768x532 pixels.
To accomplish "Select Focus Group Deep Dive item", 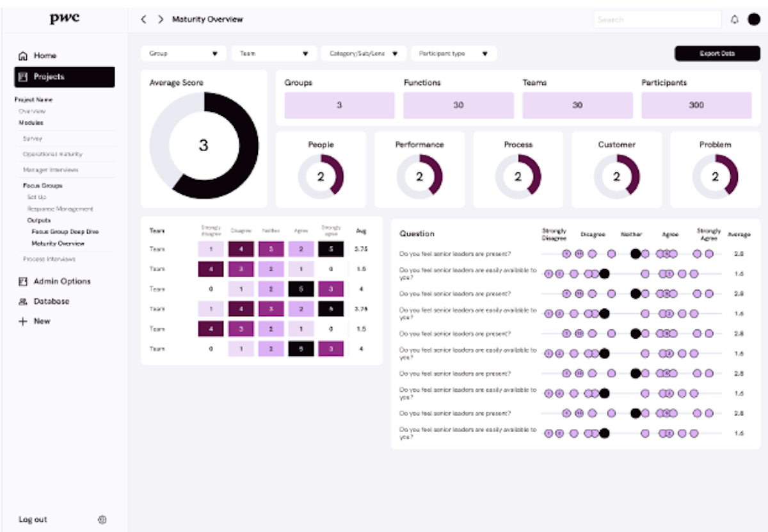I will click(65, 232).
